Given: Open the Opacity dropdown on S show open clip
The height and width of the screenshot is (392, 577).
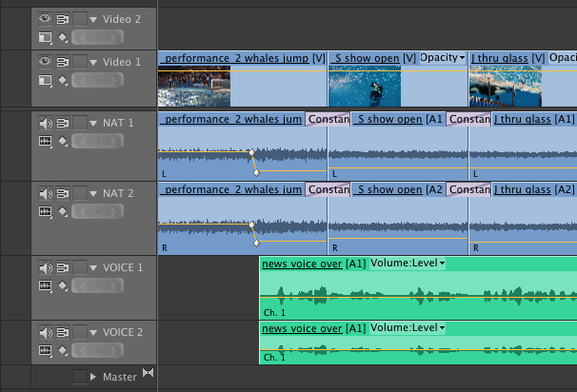Looking at the screenshot, I should (442, 58).
